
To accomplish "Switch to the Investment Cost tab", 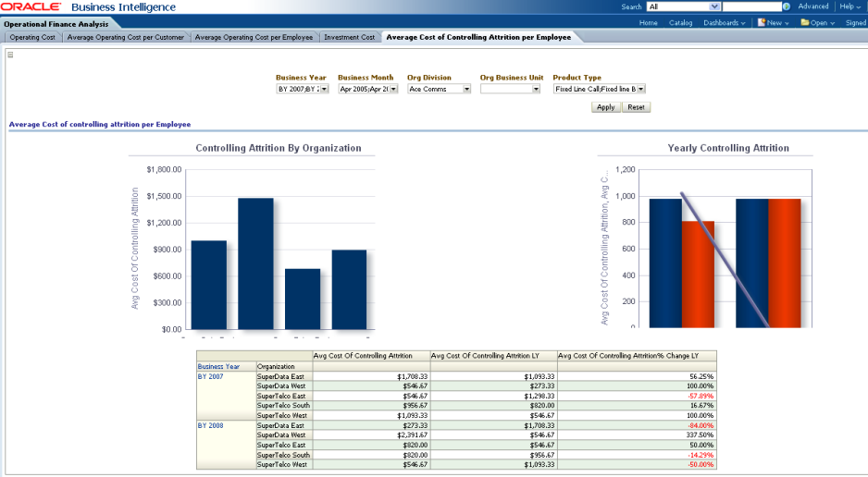I will [349, 37].
